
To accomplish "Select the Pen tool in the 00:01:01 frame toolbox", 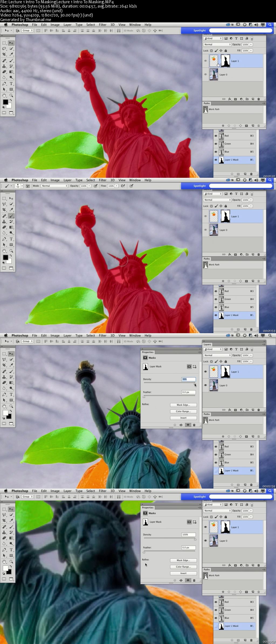I will click(4, 84).
